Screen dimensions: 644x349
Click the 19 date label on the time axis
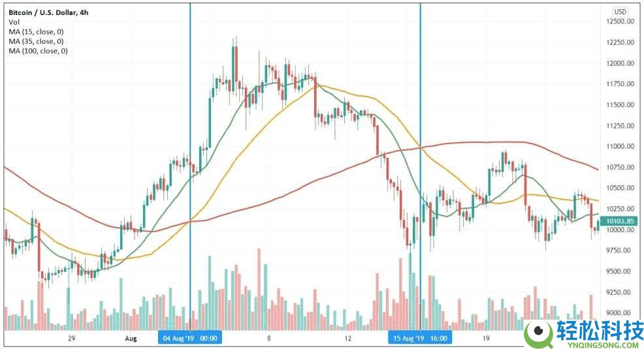(x=485, y=339)
